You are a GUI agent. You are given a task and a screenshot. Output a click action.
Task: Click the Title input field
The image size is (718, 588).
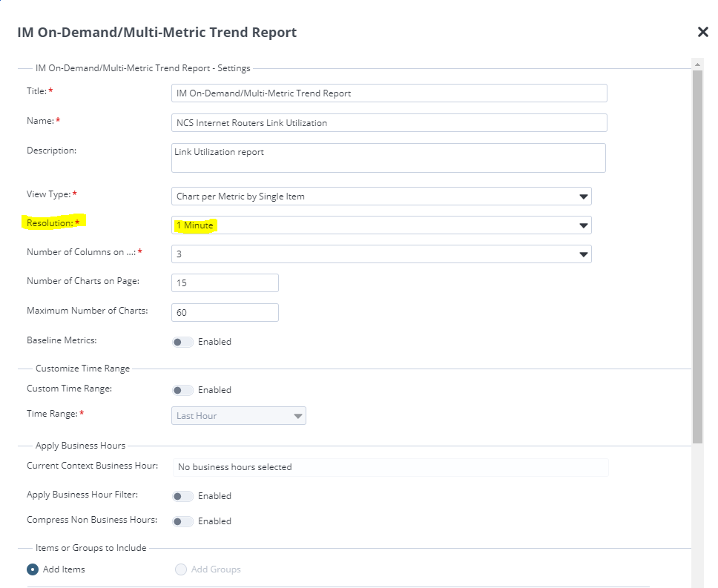[x=389, y=93]
